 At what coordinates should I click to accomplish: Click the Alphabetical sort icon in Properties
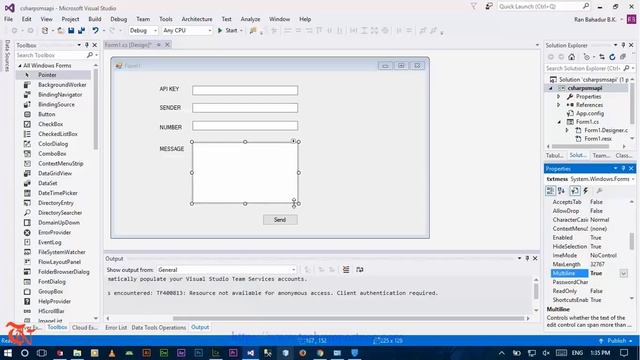click(562, 191)
